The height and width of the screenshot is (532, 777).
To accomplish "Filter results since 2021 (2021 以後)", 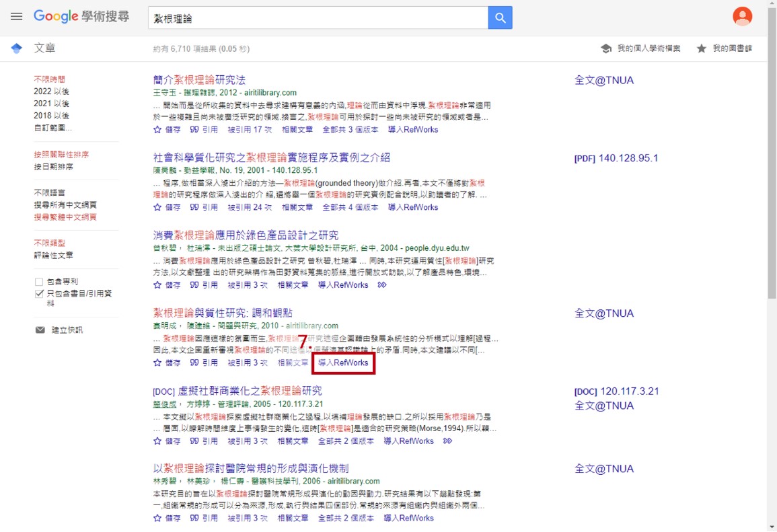I will (x=51, y=104).
